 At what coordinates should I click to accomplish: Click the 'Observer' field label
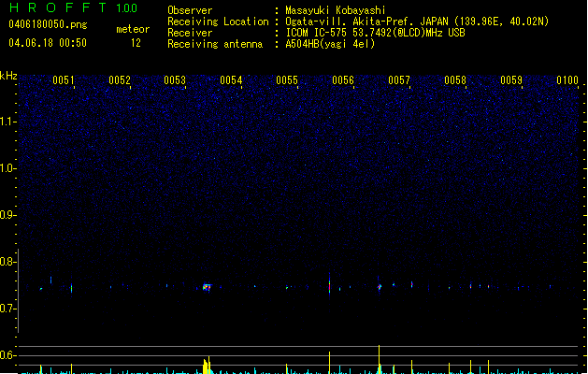(190, 10)
